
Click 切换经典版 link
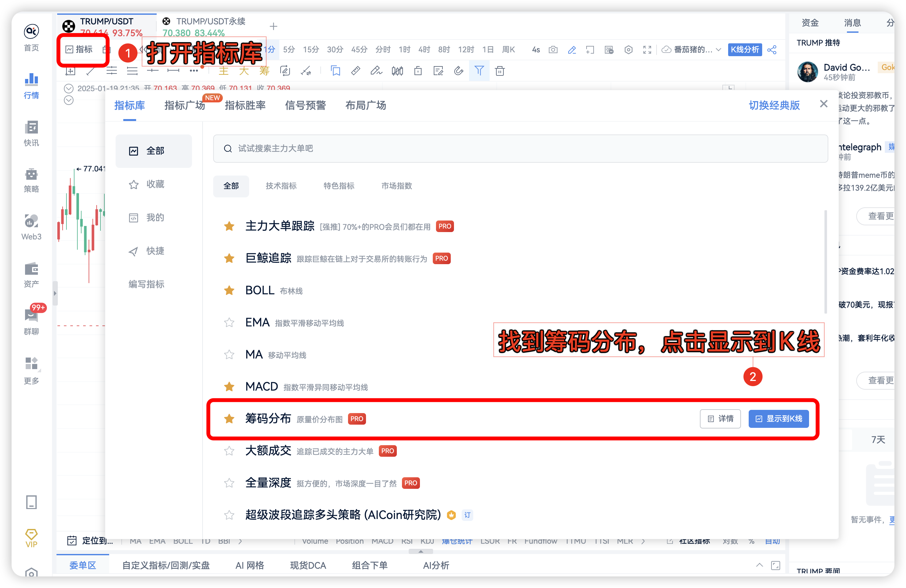[774, 105]
